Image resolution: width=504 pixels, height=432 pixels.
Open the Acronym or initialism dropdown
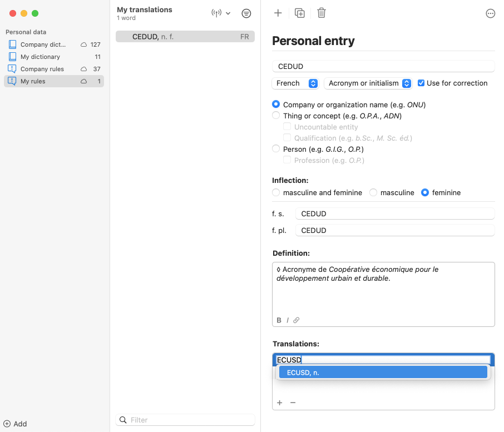(x=368, y=83)
